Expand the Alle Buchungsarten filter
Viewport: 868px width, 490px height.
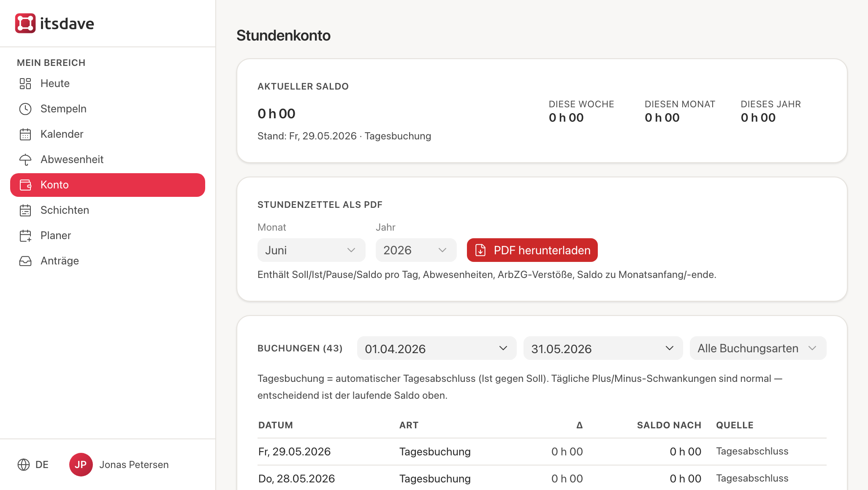758,348
